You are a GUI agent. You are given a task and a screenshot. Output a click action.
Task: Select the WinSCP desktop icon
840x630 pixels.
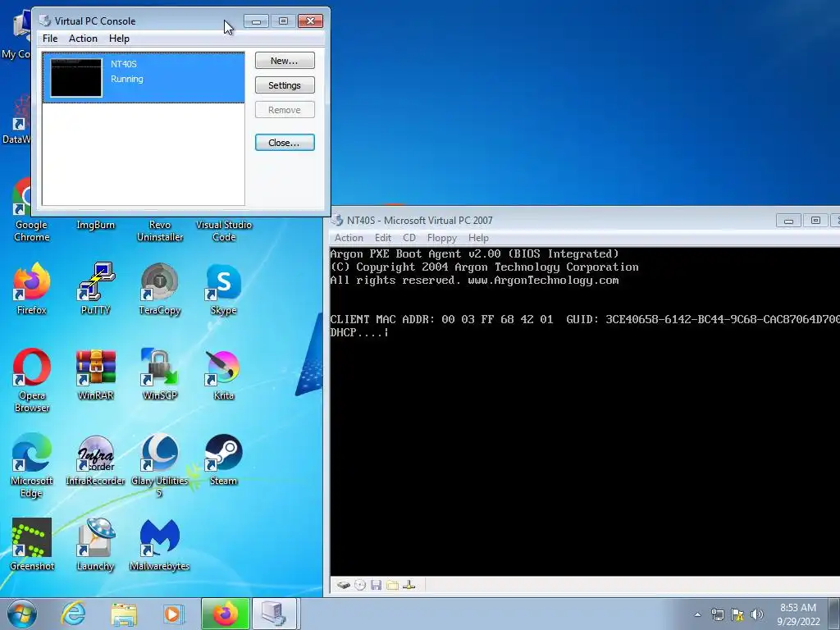(x=160, y=374)
